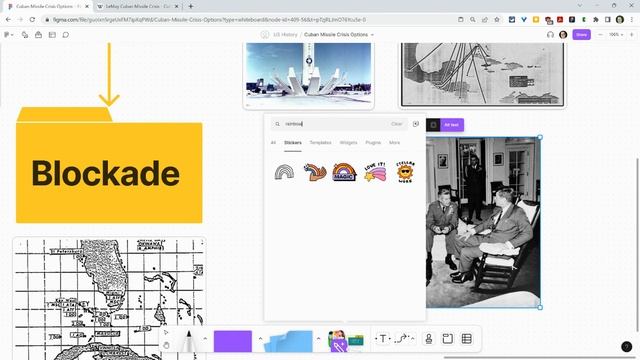Screen dimensions: 640x360
Task: Click the yellow down arrow above Blockade
Action: (x=109, y=74)
